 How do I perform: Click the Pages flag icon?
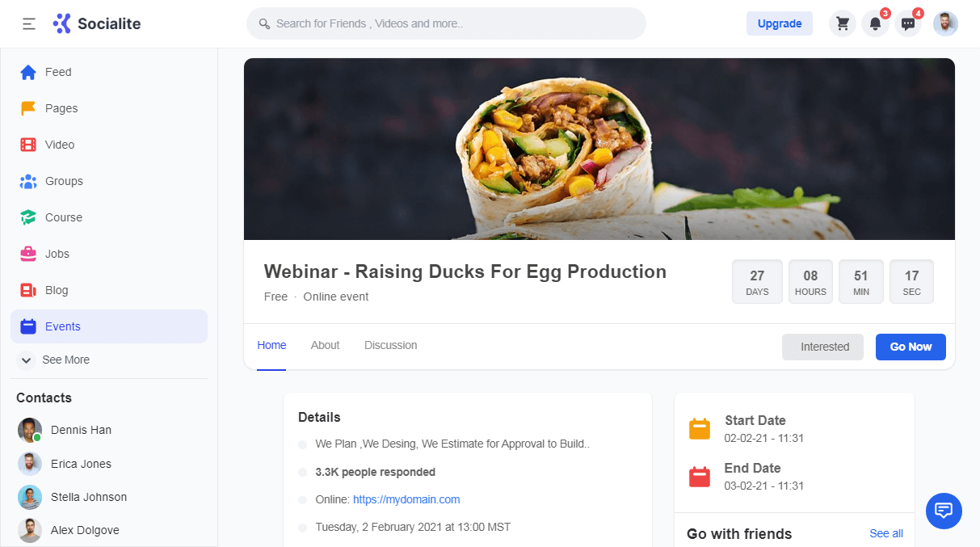coord(28,108)
